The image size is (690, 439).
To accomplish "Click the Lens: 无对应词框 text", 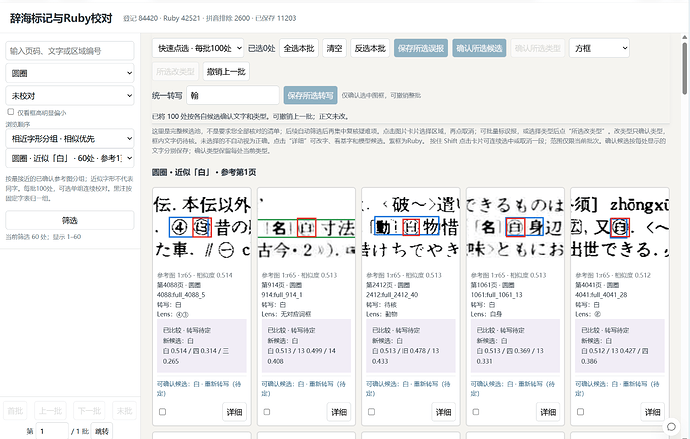I will pos(286,314).
